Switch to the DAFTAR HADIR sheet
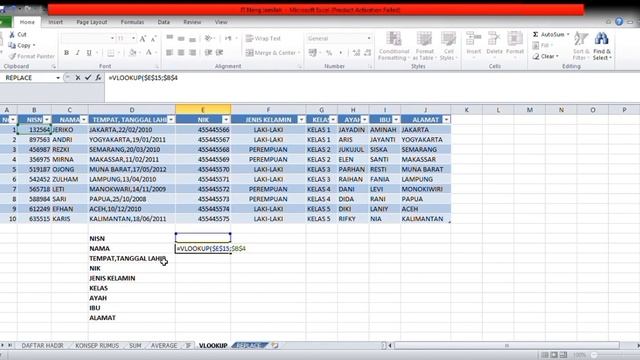 (x=42, y=345)
